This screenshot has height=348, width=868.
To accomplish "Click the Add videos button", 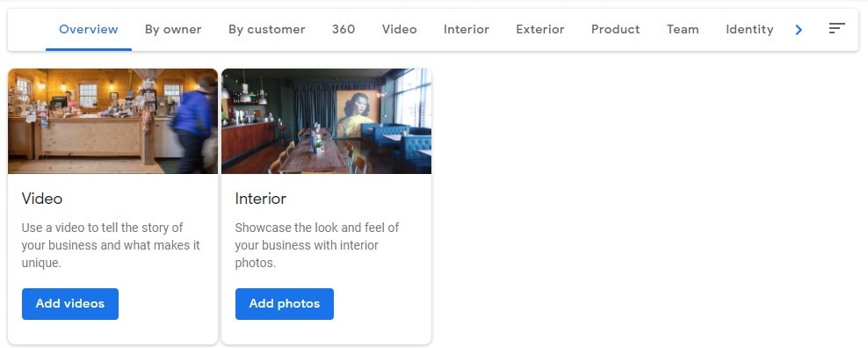I will coord(70,304).
